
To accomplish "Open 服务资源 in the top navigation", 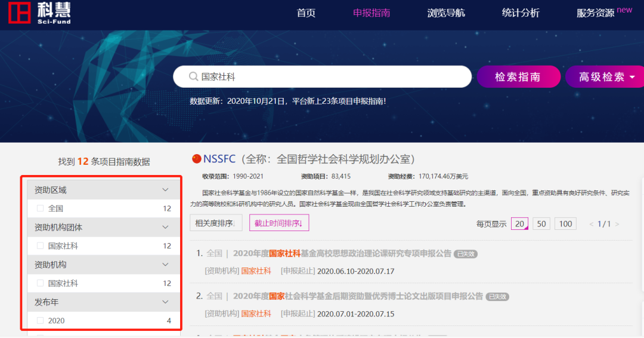I will (x=595, y=13).
